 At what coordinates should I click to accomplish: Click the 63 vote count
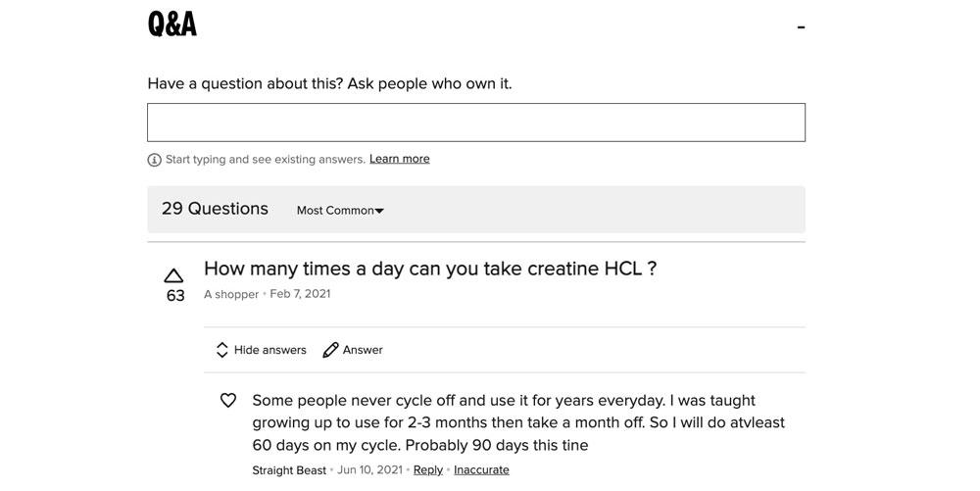(x=175, y=295)
